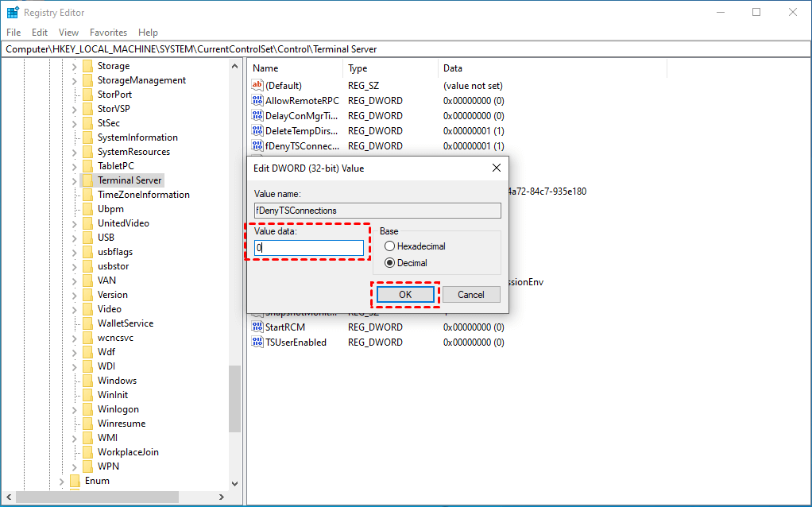Select the Hexadecimal base radio button
The height and width of the screenshot is (507, 812).
(390, 246)
